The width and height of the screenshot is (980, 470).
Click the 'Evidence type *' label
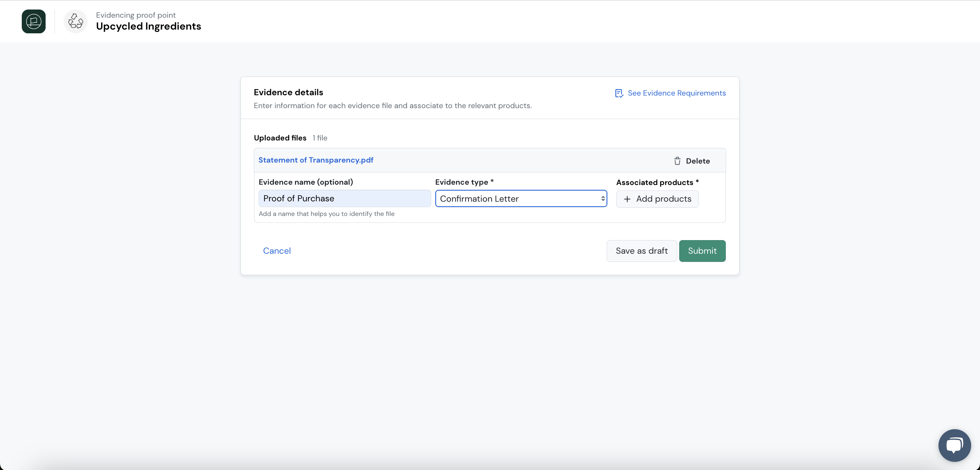(464, 182)
